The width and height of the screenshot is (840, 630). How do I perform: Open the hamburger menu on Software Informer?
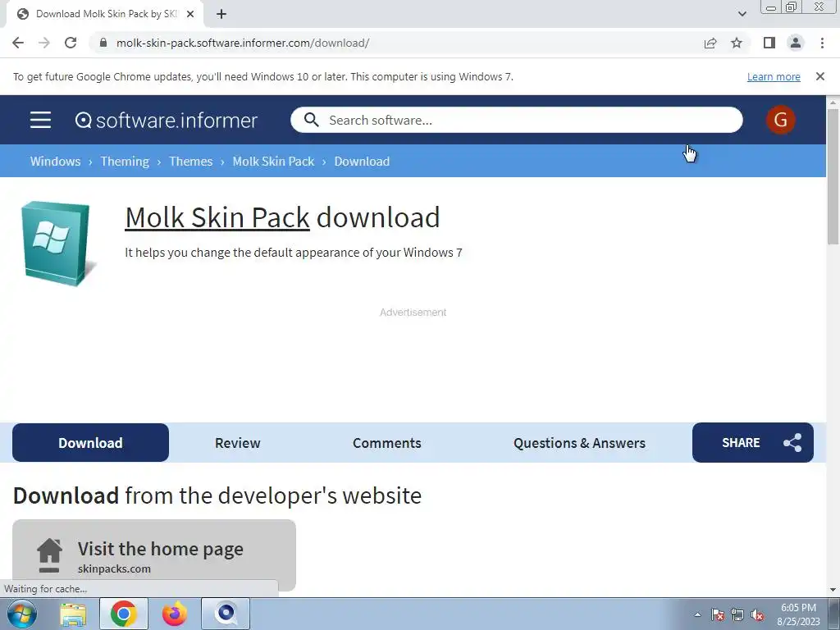[x=41, y=120]
